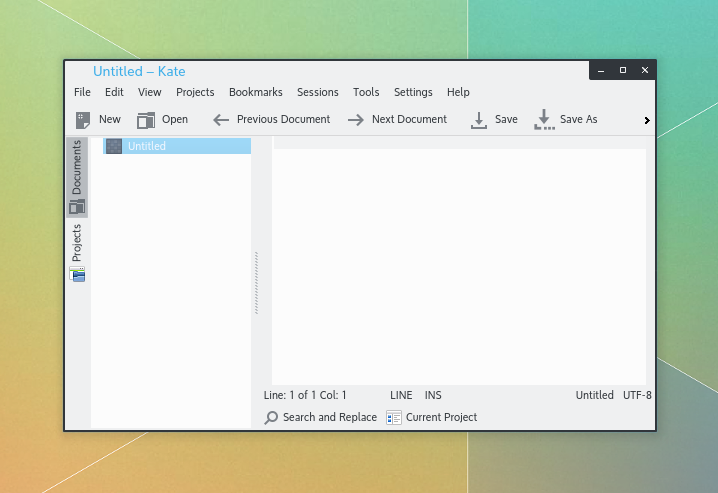Toggle the Current Project panel
718x493 pixels.
pyautogui.click(x=432, y=417)
